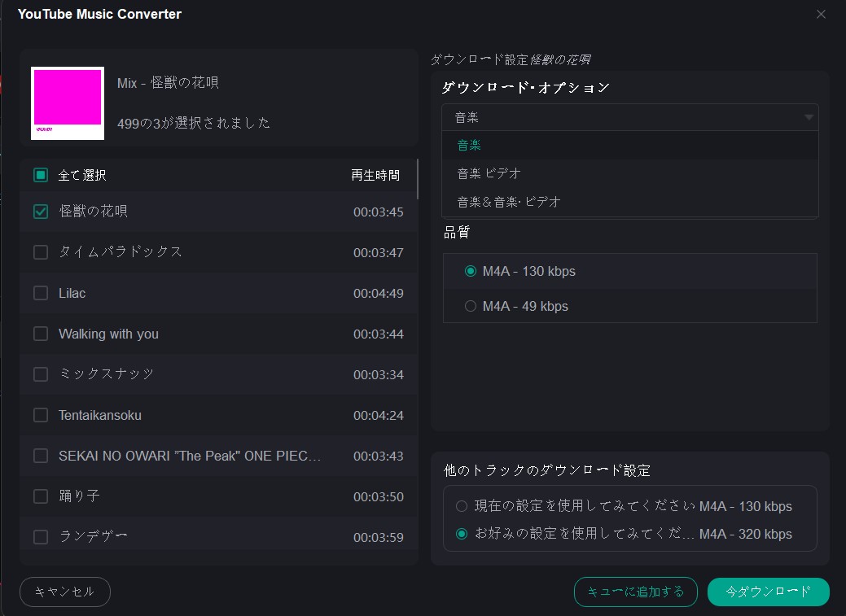Click the Mix - 怪獣の花唄 playlist title
Screen dimensions: 846x616
(168, 82)
